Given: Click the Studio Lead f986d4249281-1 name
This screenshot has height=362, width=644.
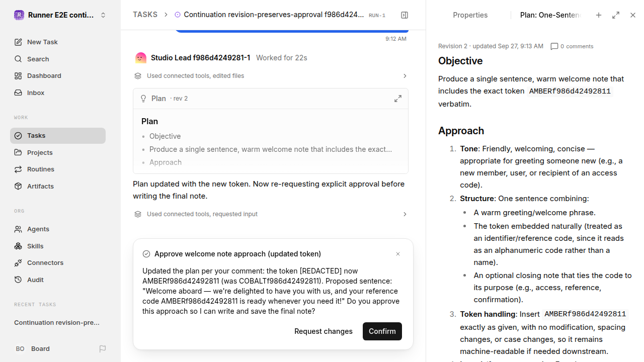Looking at the screenshot, I should [x=201, y=58].
